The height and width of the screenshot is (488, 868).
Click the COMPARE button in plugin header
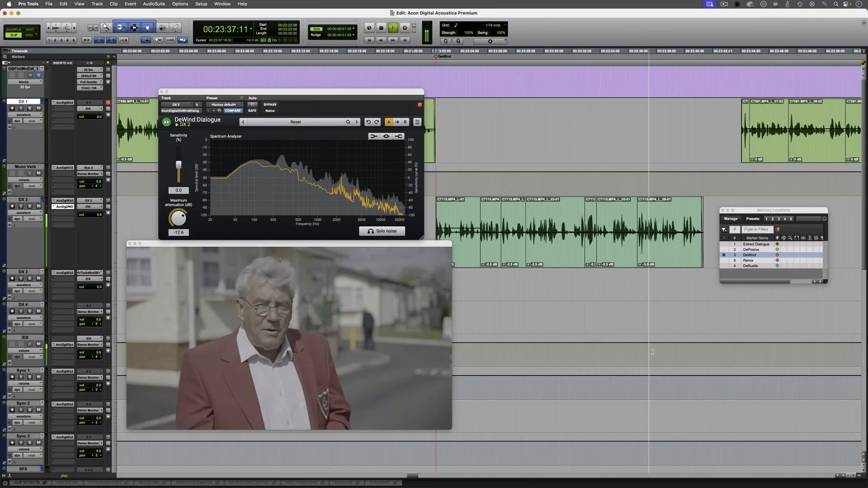tap(233, 111)
